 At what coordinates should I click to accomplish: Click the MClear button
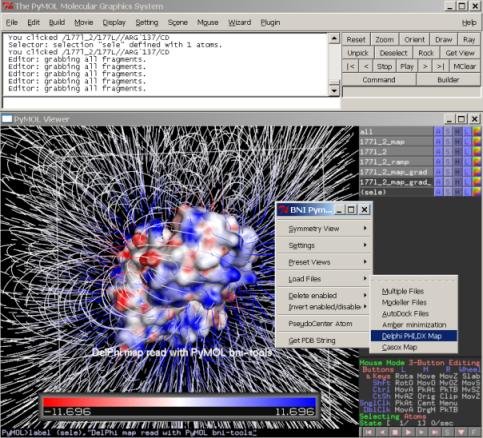[x=464, y=66]
